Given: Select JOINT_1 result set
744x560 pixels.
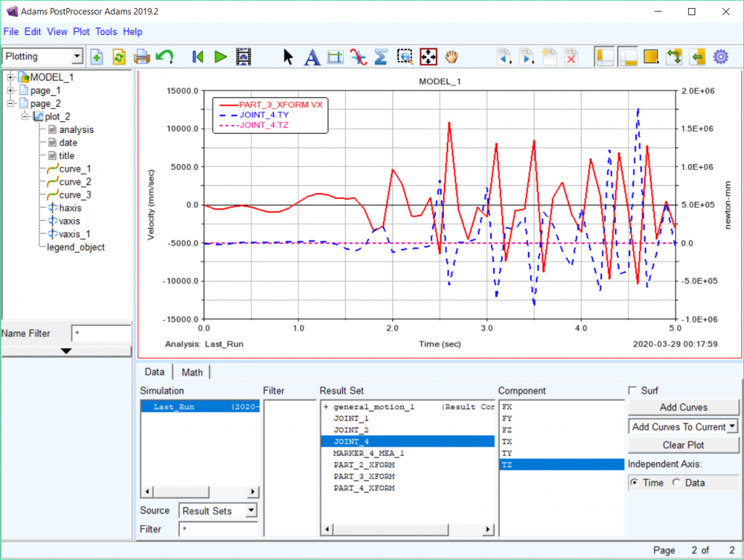Looking at the screenshot, I should pos(351,418).
